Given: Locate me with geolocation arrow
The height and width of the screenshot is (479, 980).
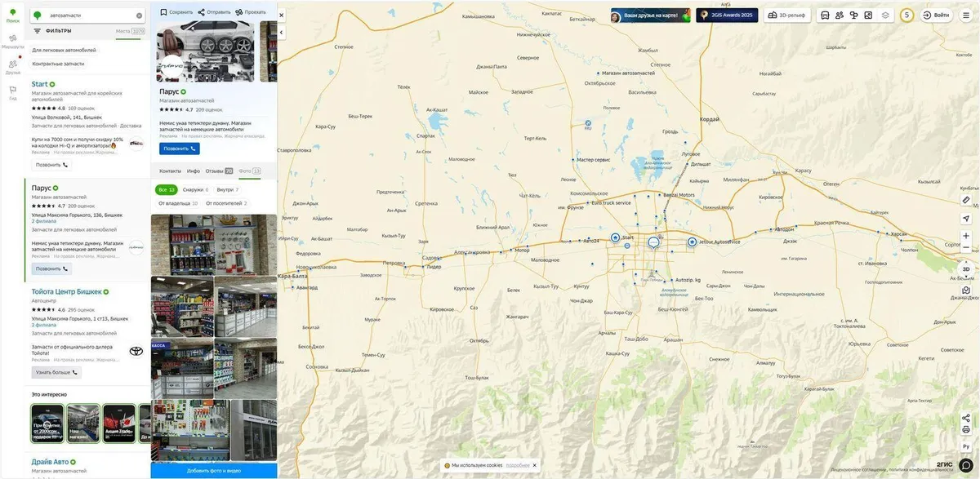Looking at the screenshot, I should pyautogui.click(x=966, y=219).
